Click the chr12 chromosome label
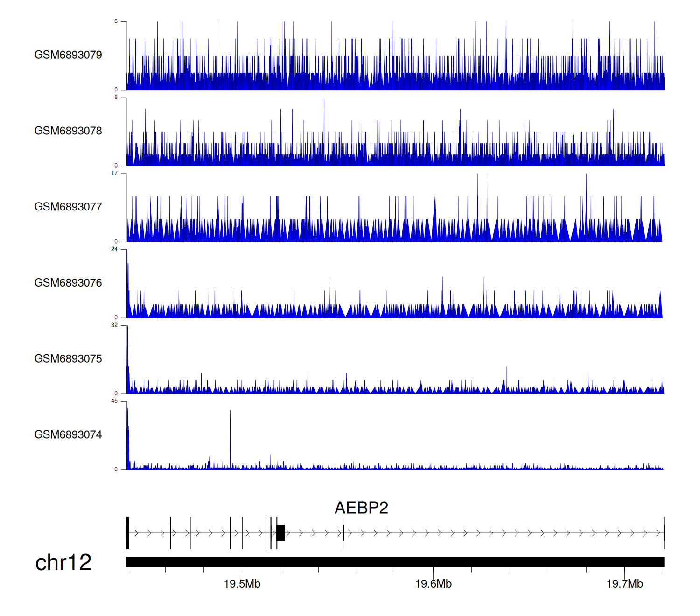 [x=63, y=562]
